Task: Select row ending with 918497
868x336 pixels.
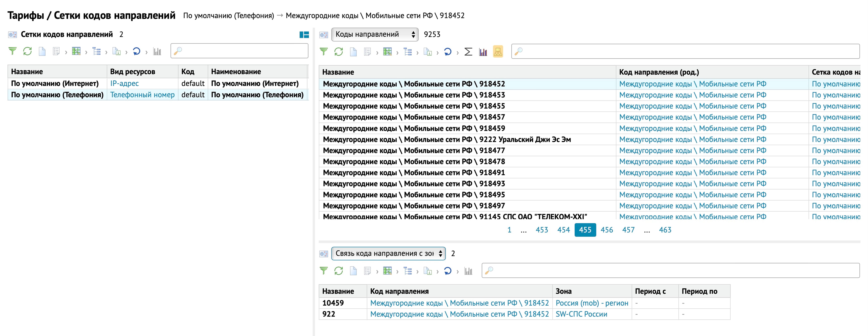Action: [x=590, y=206]
